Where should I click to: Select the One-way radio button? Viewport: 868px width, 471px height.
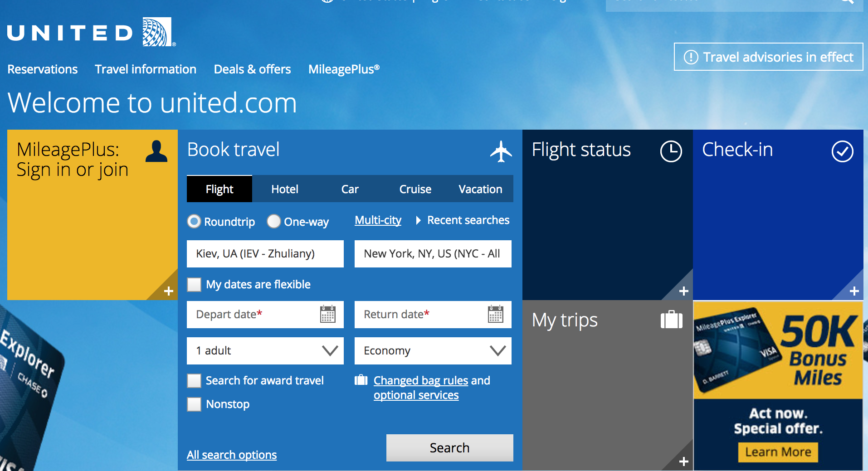click(x=274, y=221)
